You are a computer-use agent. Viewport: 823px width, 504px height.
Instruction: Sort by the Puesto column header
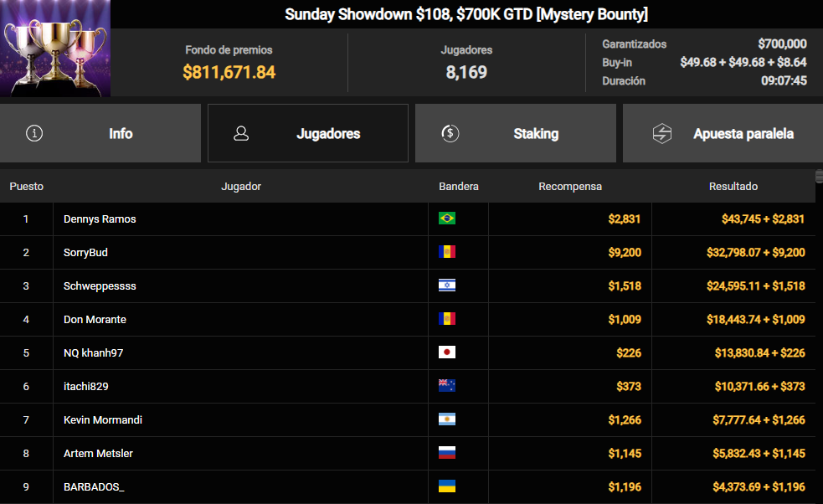click(x=26, y=187)
